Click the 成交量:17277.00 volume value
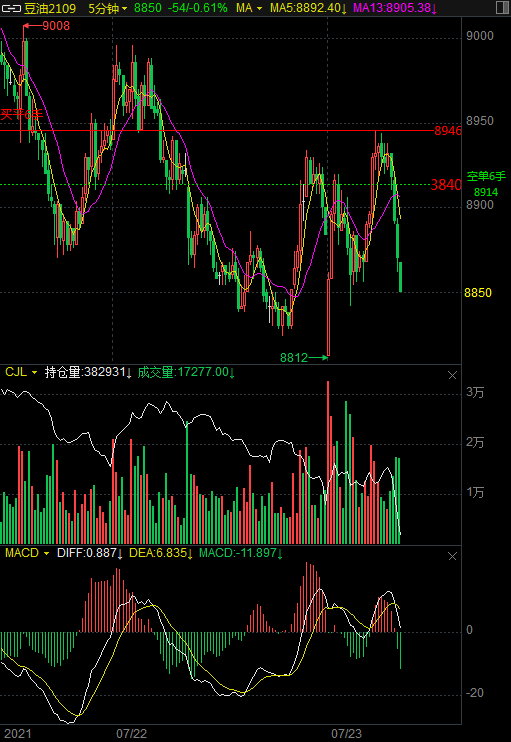 pos(186,372)
